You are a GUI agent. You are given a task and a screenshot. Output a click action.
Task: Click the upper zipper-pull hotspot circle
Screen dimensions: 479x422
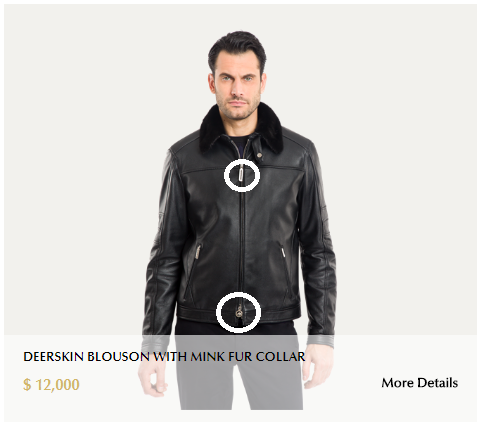[x=242, y=175]
